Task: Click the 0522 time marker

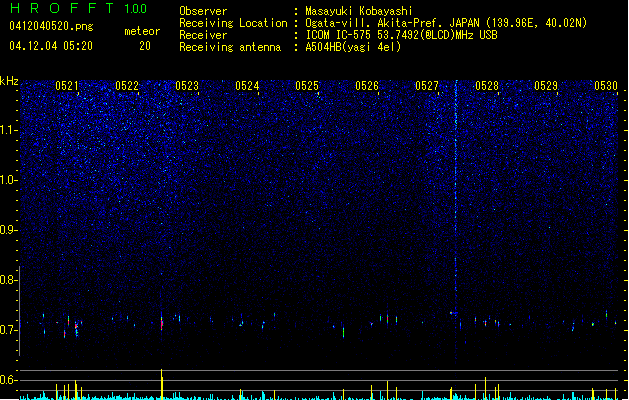Action: pos(127,86)
